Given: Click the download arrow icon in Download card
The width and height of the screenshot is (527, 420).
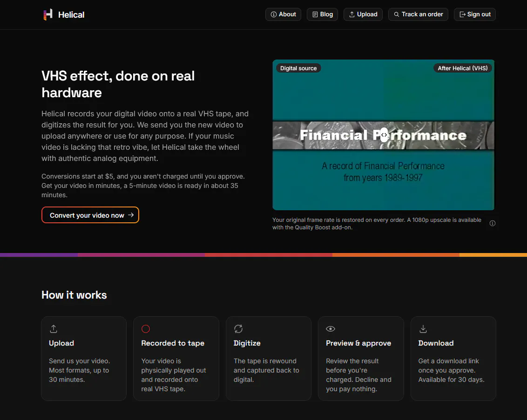Looking at the screenshot, I should coord(423,329).
